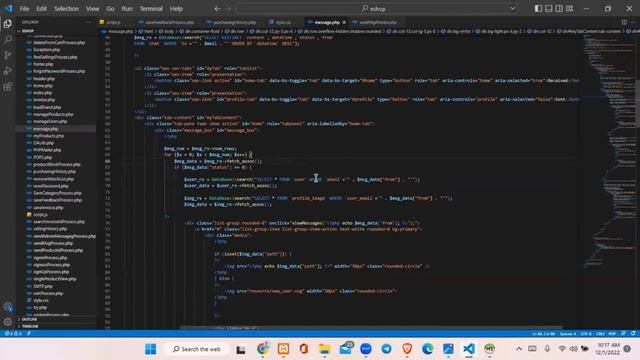
Task: Open File Explorer from taskbar
Action: (x=324, y=349)
